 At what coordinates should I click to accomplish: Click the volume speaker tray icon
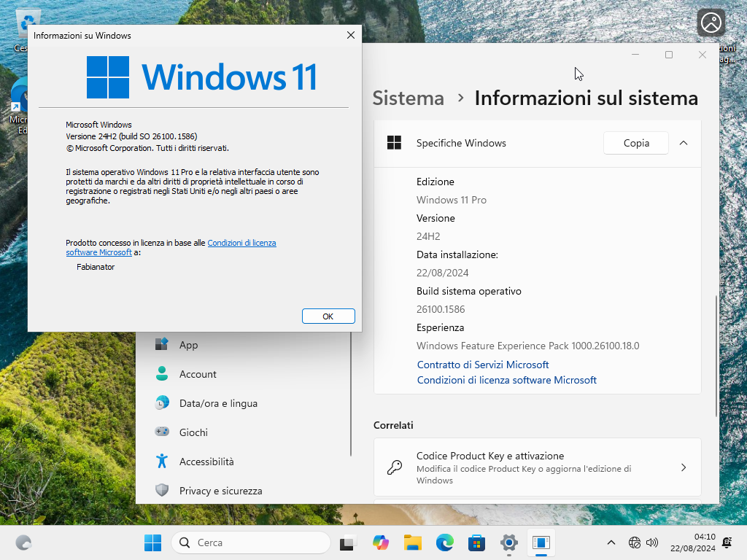(x=651, y=542)
